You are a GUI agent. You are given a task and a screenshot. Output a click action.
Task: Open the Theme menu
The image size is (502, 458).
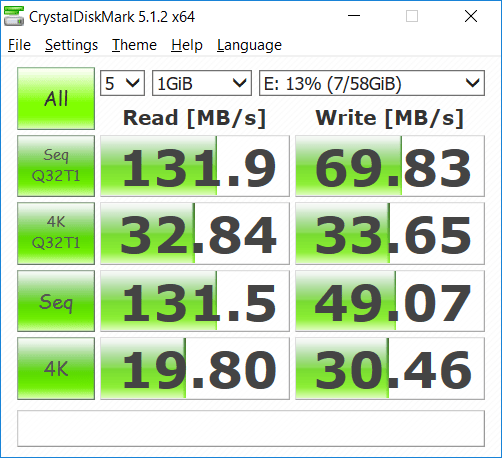pos(134,45)
